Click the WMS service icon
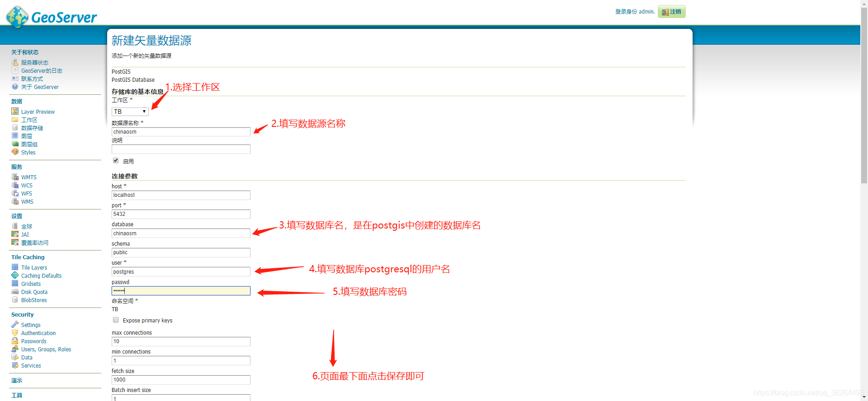868x401 pixels. click(x=15, y=201)
